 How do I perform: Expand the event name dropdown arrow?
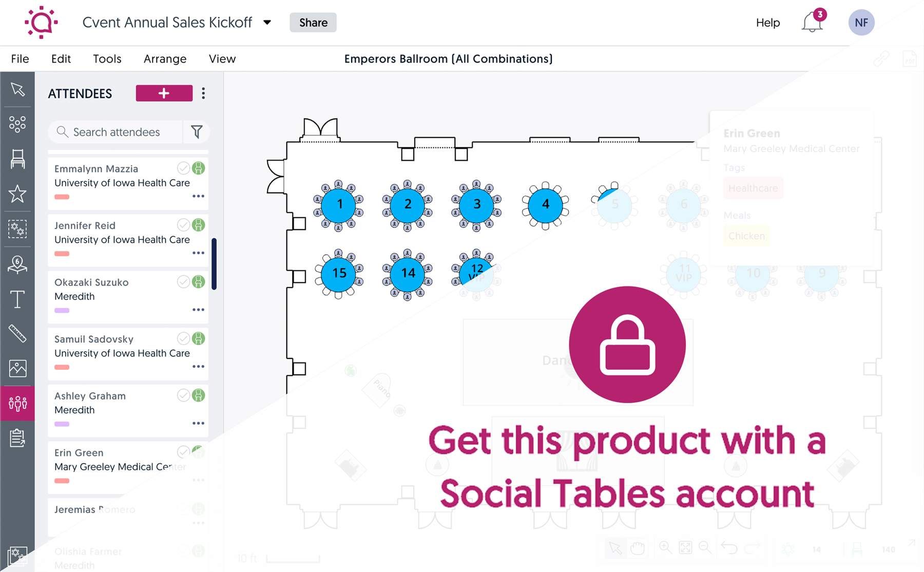click(x=267, y=23)
